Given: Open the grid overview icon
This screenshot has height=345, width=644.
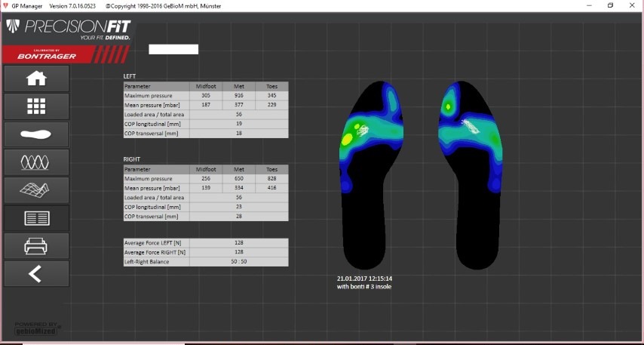Looking at the screenshot, I should [36, 106].
